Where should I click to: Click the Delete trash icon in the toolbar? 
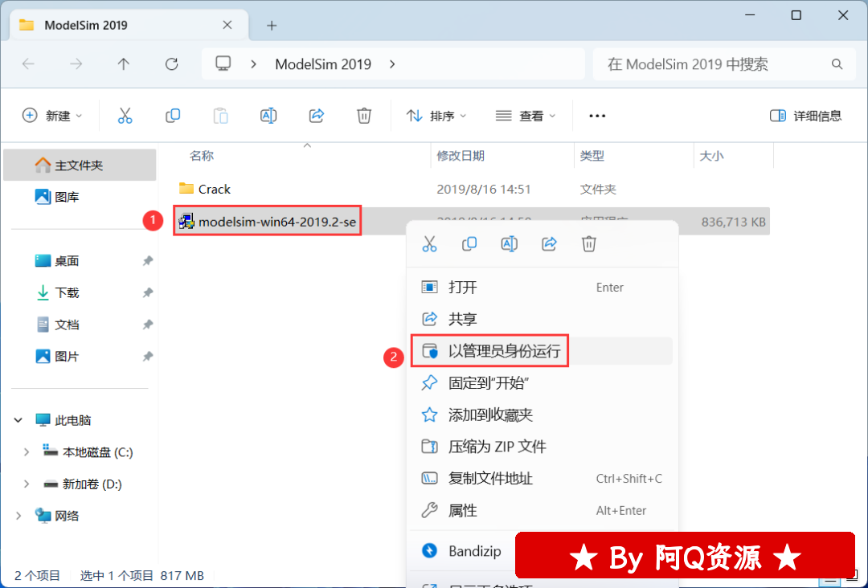pos(364,116)
